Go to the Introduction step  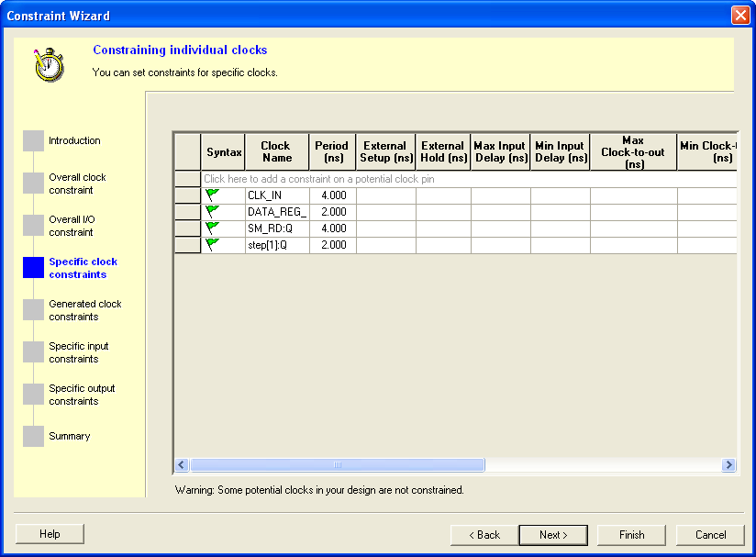click(62, 140)
